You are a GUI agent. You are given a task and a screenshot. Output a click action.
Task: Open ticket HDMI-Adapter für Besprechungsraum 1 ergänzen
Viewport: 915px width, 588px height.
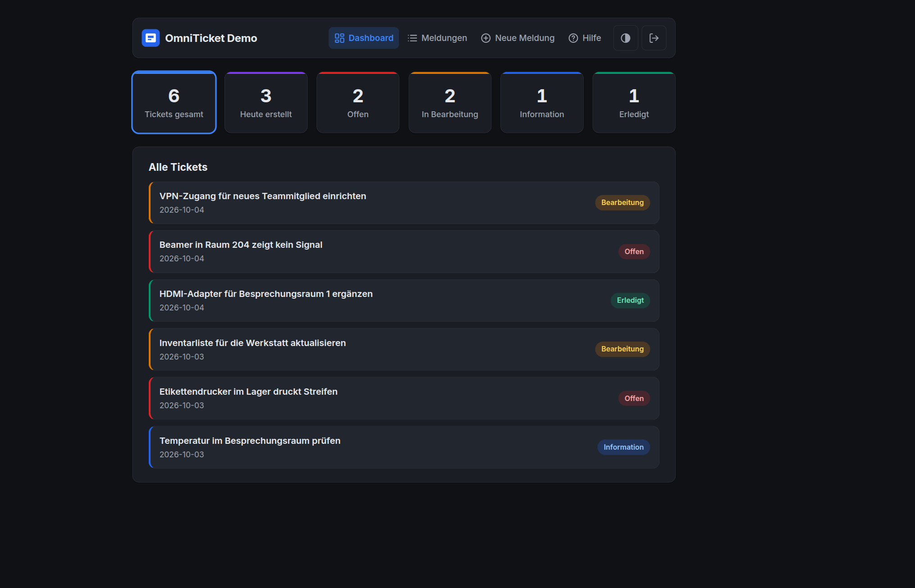[x=404, y=301]
